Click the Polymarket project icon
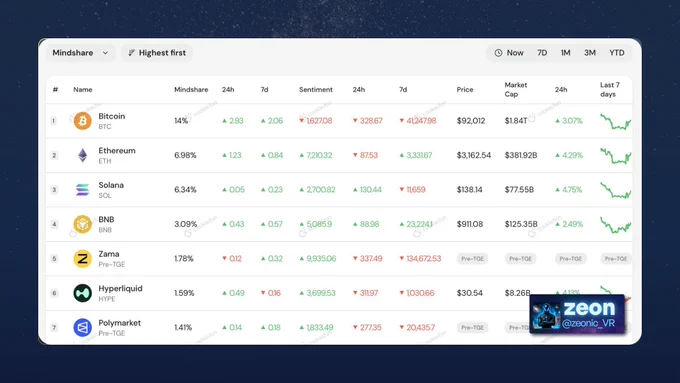Image resolution: width=680 pixels, height=383 pixels. [82, 327]
